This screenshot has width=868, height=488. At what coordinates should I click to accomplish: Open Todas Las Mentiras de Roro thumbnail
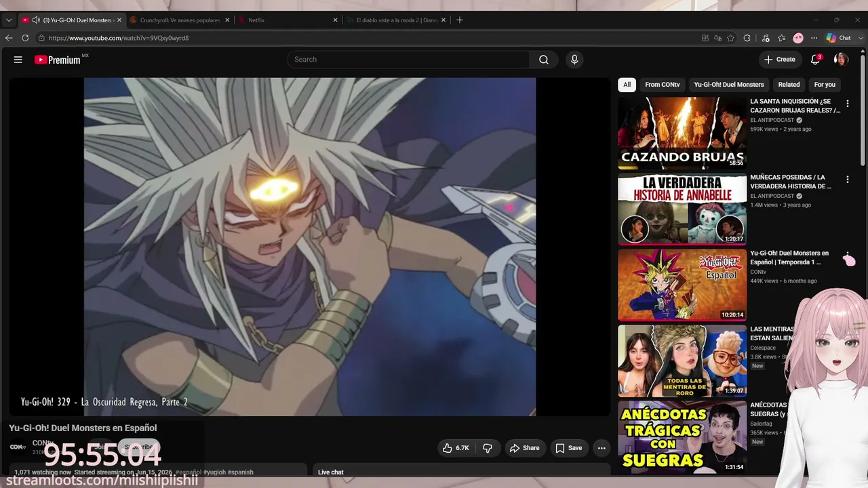tap(682, 360)
